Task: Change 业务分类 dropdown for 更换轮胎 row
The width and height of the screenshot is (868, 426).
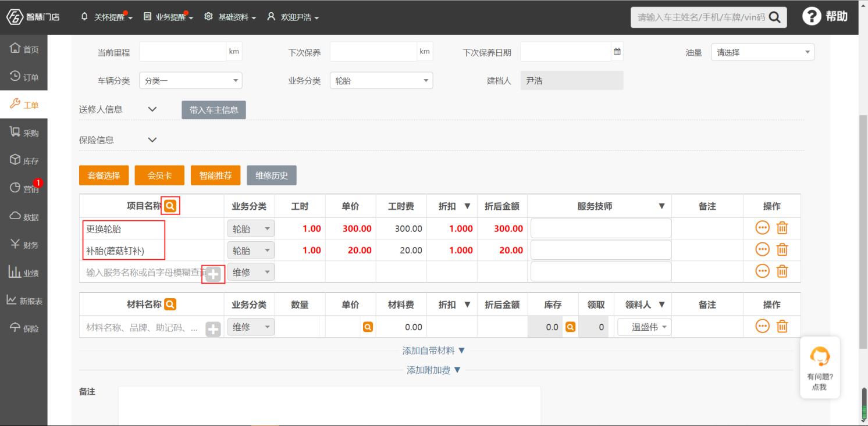Action: (251, 229)
